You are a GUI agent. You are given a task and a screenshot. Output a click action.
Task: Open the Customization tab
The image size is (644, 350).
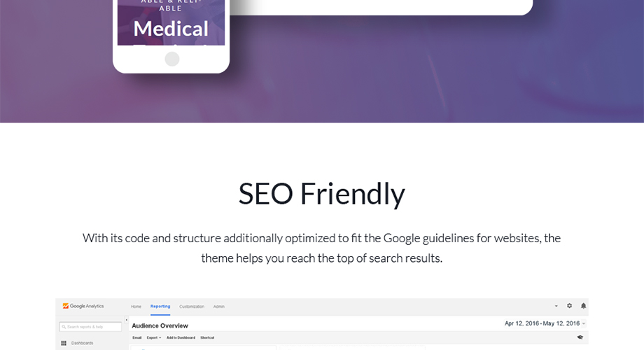tap(192, 307)
